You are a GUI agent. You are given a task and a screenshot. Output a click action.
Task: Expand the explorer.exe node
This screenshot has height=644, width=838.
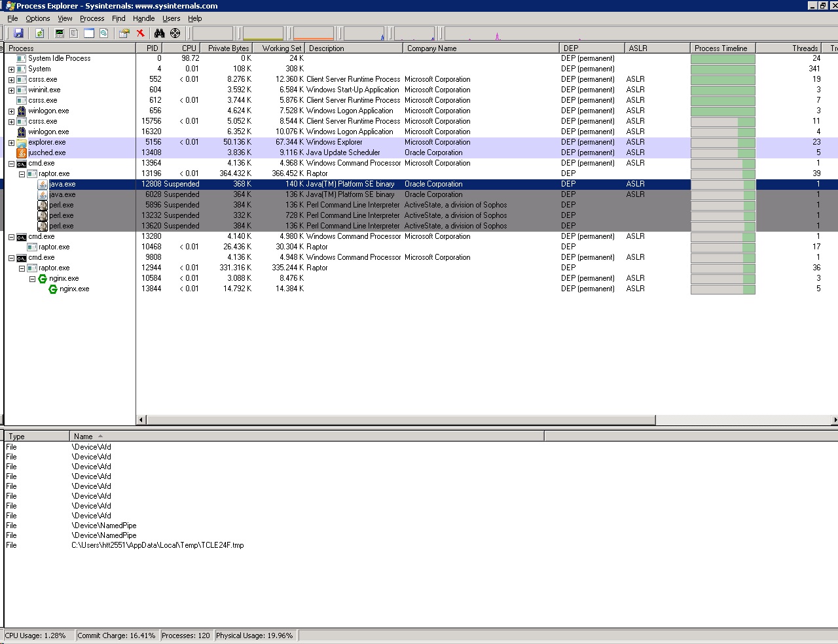tap(11, 142)
